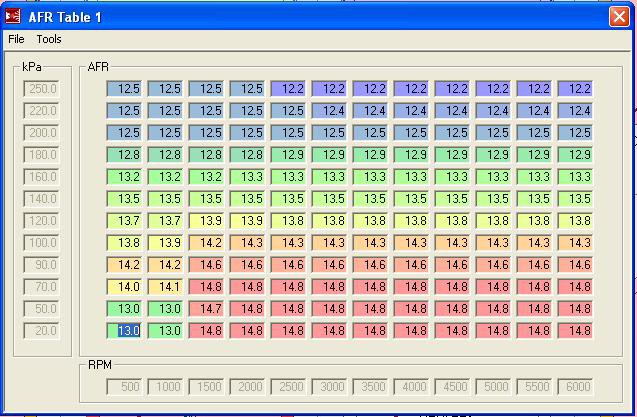Click the 160.0 kPa bin field
The image size is (637, 417).
pyautogui.click(x=42, y=176)
